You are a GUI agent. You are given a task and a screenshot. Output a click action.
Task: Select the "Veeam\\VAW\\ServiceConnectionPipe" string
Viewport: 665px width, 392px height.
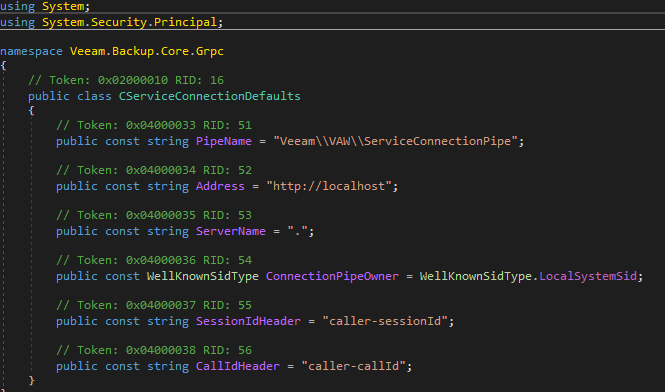[x=395, y=141]
